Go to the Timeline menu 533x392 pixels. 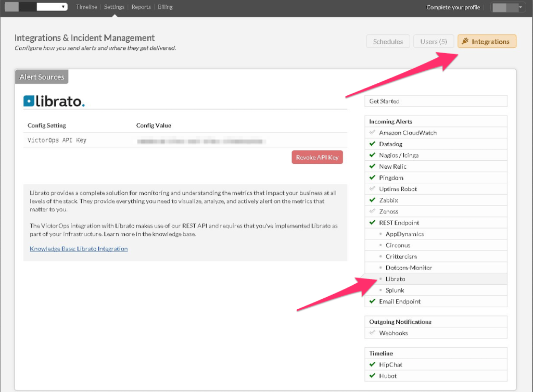[x=86, y=7]
